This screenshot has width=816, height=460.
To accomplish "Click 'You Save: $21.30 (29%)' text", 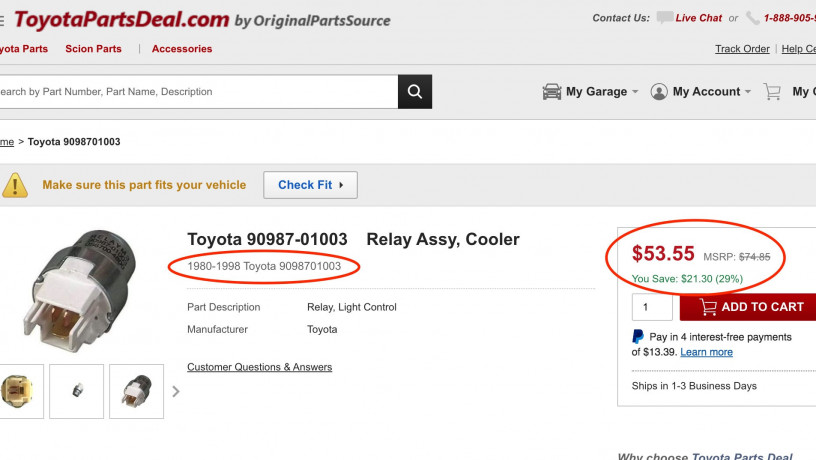I will [687, 279].
